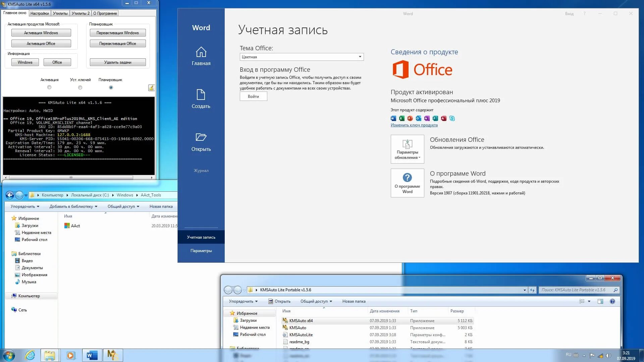Click the Windows information button in KMSAuto
The image size is (644, 362).
point(25,62)
